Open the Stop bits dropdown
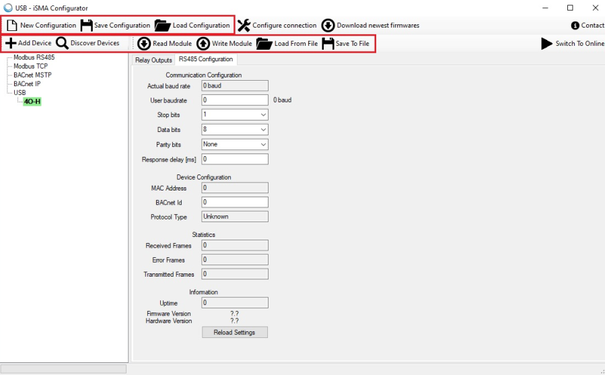Image resolution: width=605 pixels, height=375 pixels. click(x=235, y=115)
